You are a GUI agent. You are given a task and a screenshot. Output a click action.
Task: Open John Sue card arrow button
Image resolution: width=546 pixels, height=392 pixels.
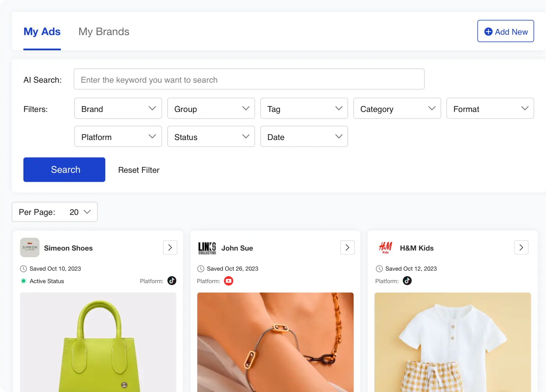(347, 248)
